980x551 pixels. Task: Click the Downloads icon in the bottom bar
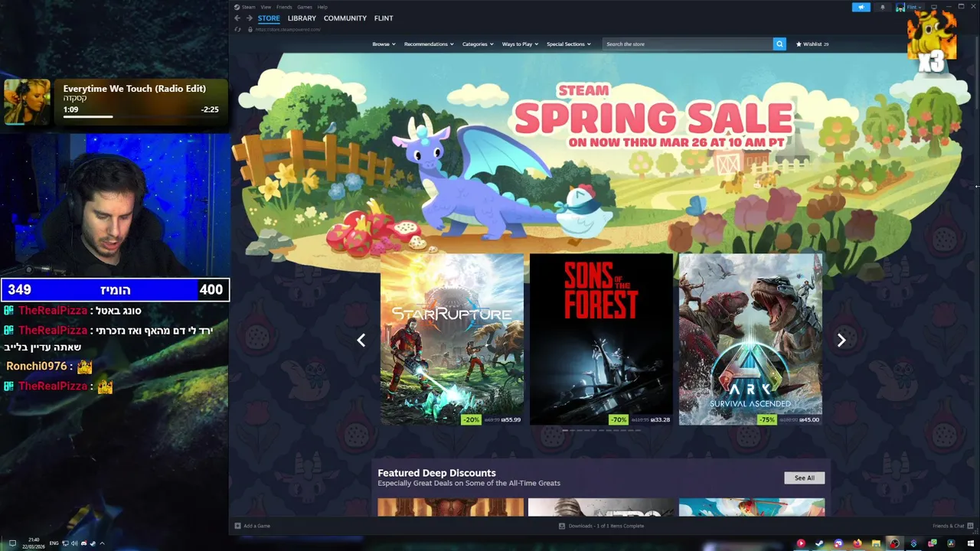coord(562,526)
